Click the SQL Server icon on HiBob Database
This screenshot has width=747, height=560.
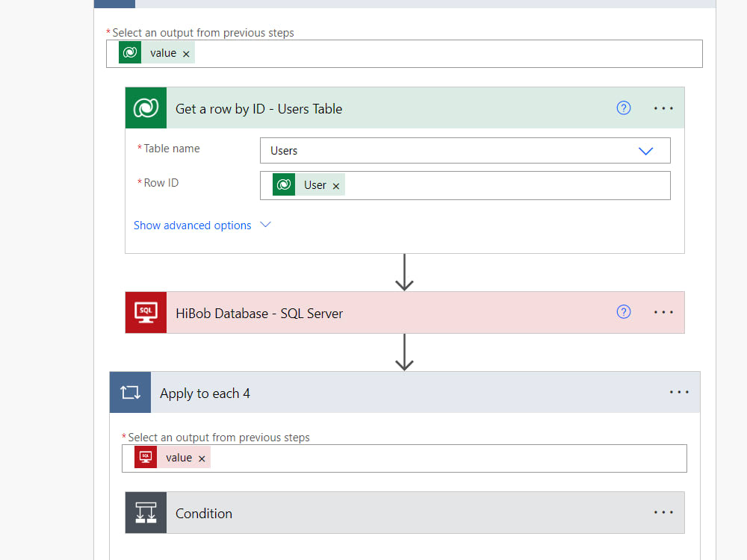146,313
